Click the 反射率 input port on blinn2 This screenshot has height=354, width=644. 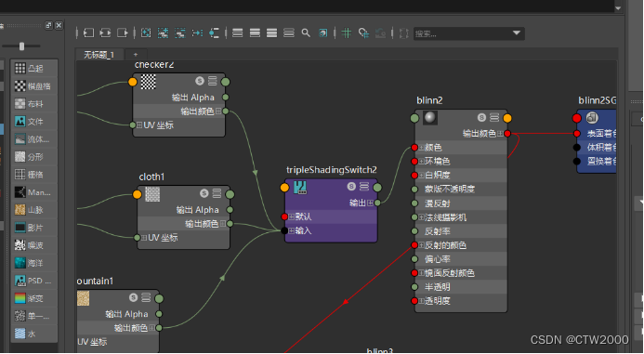(414, 231)
